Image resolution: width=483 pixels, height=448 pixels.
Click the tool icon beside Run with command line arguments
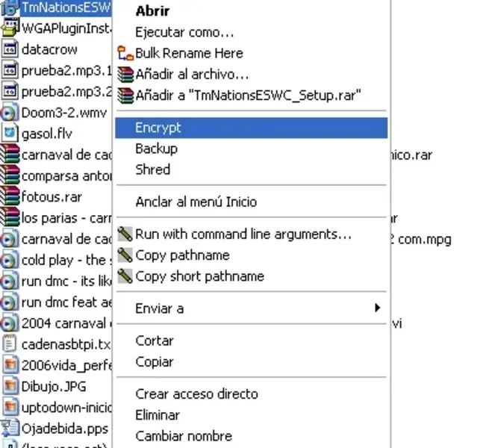(125, 234)
